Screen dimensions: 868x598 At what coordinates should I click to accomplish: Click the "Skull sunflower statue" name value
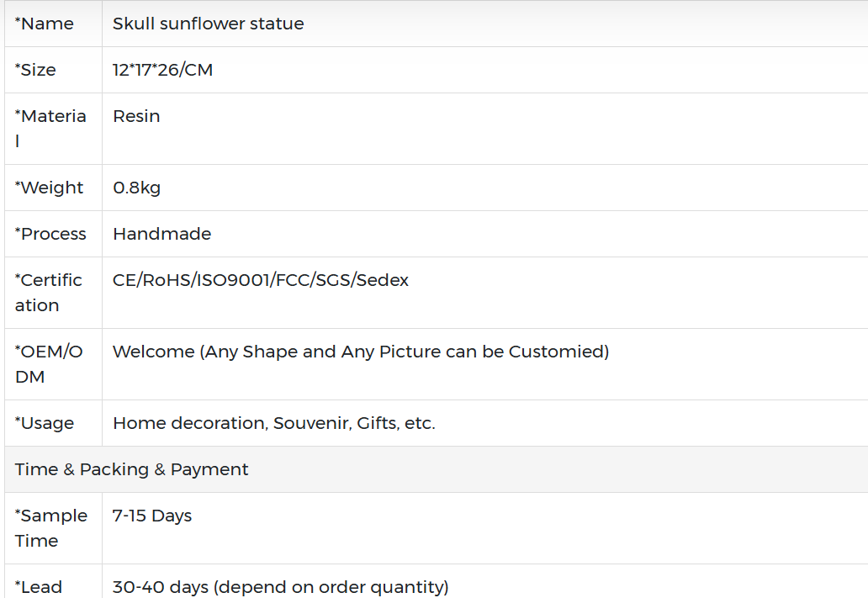pyautogui.click(x=209, y=24)
